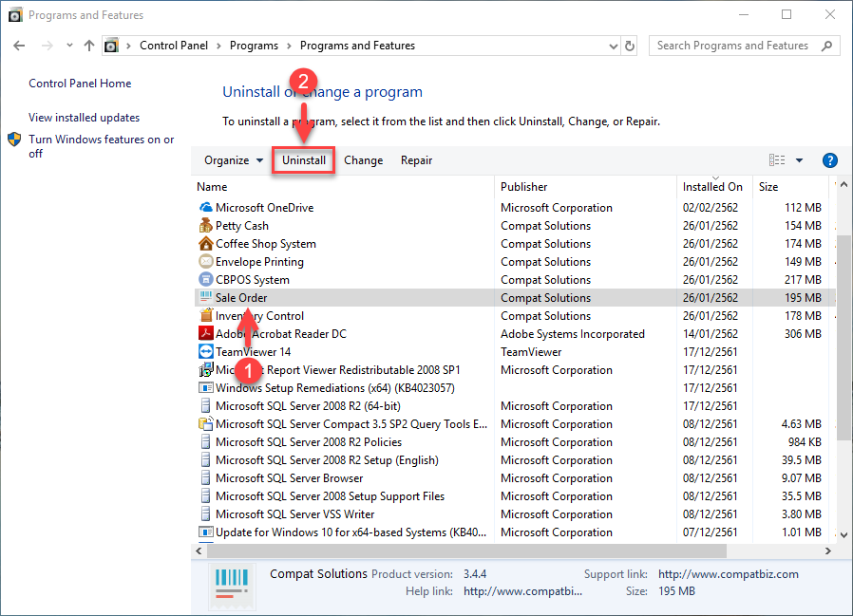Click the SQL Server VSS Writer icon
Screen dimensions: 853x616
point(205,513)
